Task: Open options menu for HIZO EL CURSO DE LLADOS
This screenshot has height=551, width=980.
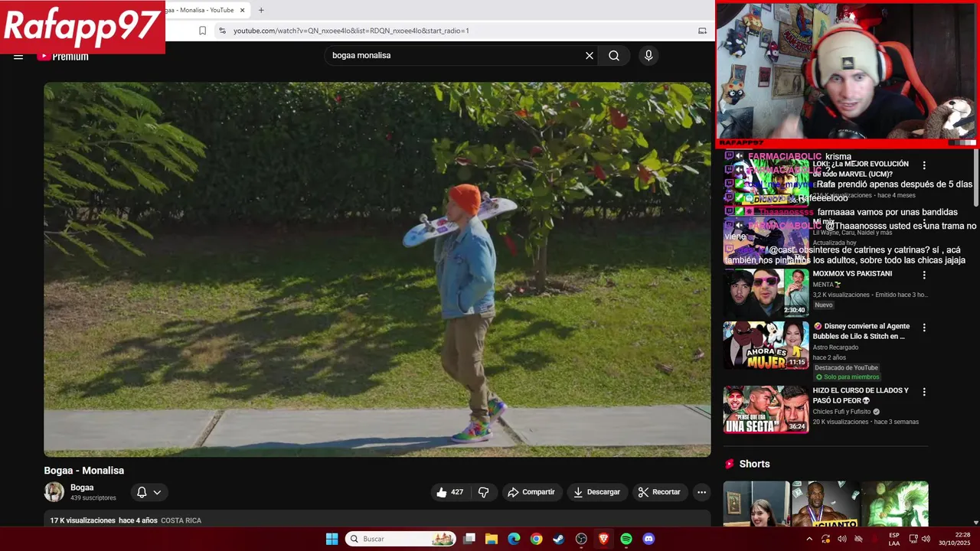Action: point(924,392)
